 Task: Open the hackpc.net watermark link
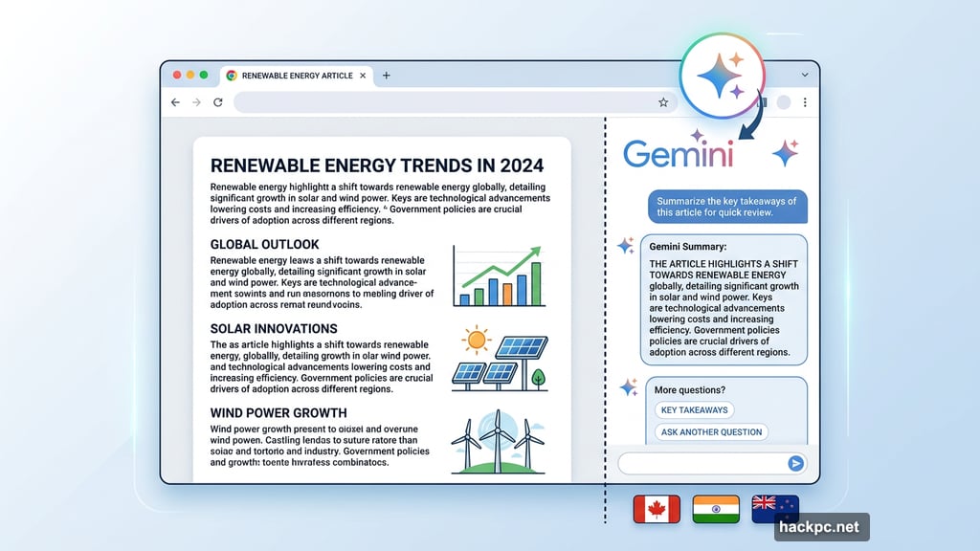pos(819,526)
